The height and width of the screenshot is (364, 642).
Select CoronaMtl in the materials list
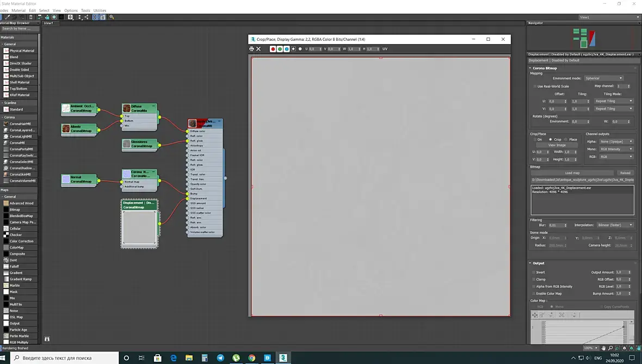click(x=20, y=143)
